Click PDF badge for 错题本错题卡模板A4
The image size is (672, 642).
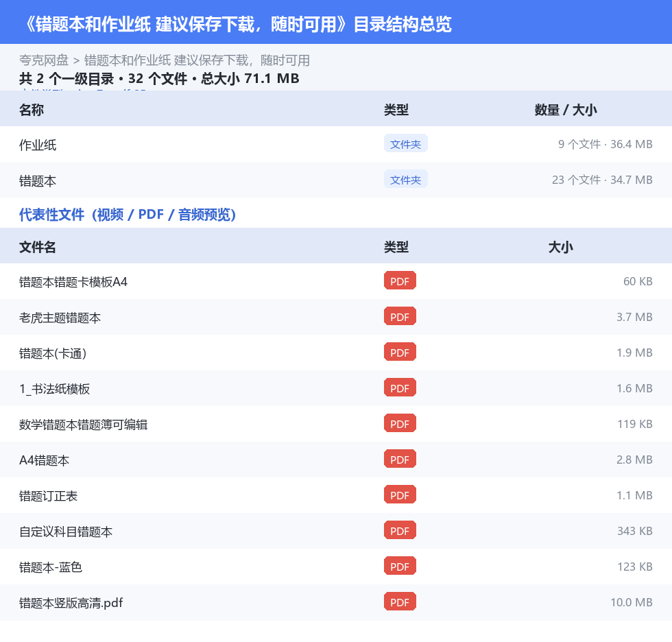pos(400,281)
